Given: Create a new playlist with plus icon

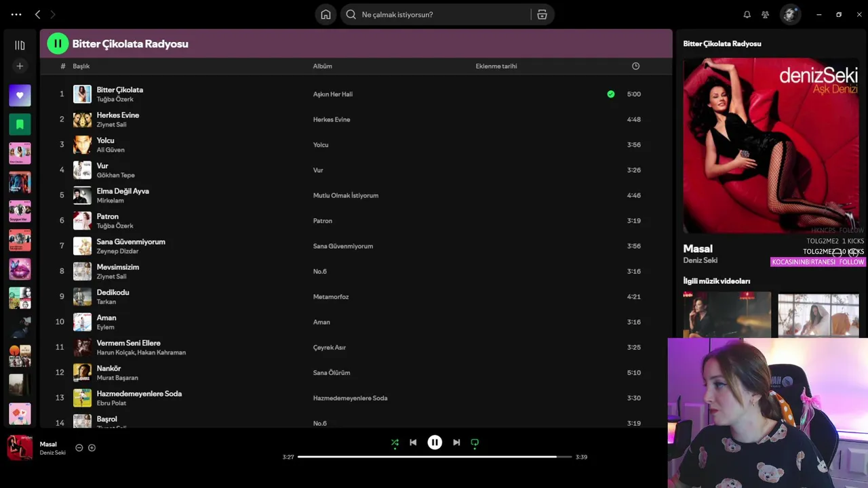Looking at the screenshot, I should click(20, 66).
